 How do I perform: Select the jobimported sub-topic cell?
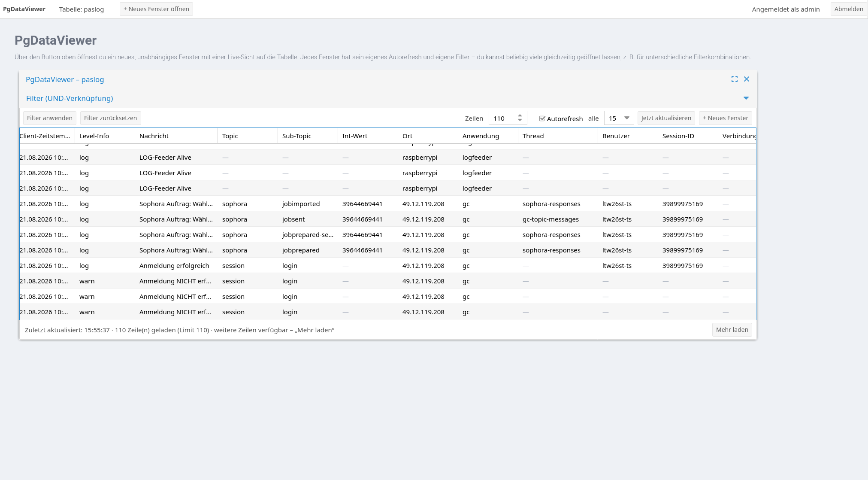click(308, 204)
